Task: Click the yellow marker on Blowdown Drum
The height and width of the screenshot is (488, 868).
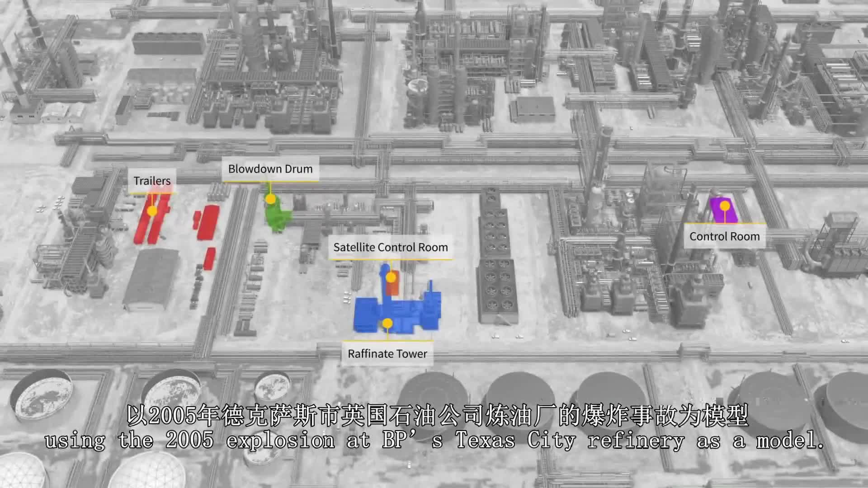Action: pos(270,199)
